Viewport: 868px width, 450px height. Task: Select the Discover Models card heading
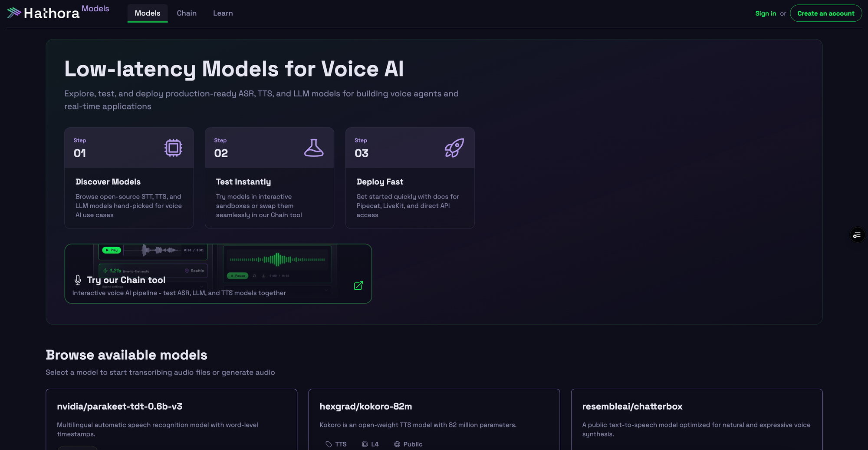point(108,182)
